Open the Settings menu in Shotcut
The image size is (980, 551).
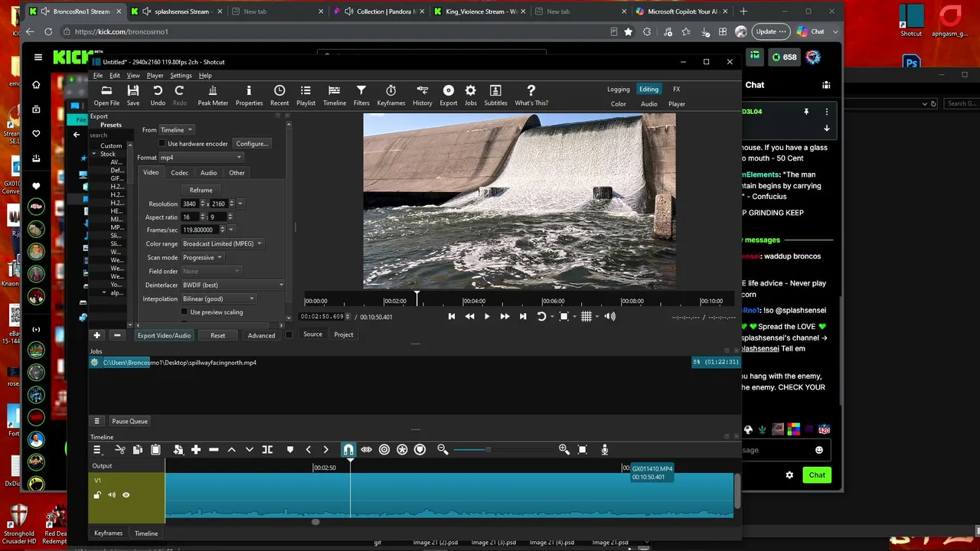181,76
